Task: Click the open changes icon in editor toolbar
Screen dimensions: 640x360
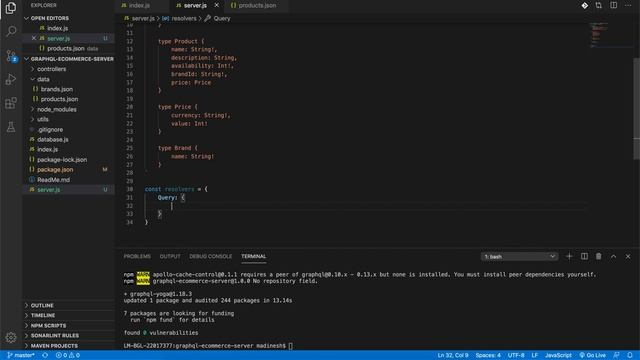Action: (599, 5)
